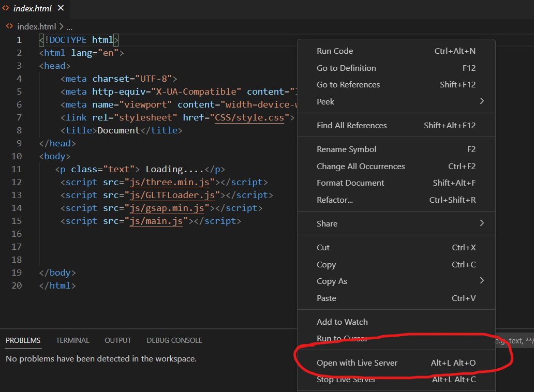Viewport: 534px width, 392px height.
Task: Expand the Peek submenu
Action: [396, 101]
